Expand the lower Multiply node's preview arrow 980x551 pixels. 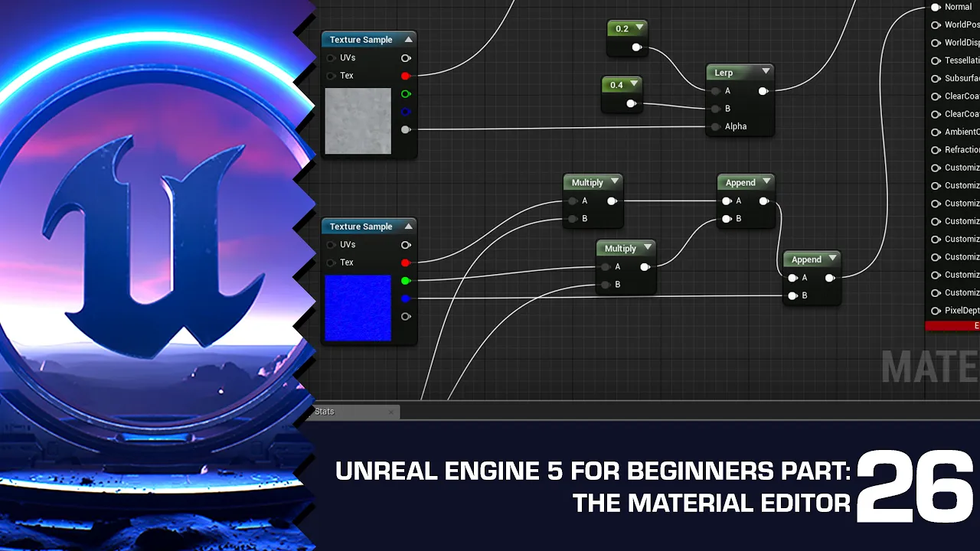coord(648,248)
